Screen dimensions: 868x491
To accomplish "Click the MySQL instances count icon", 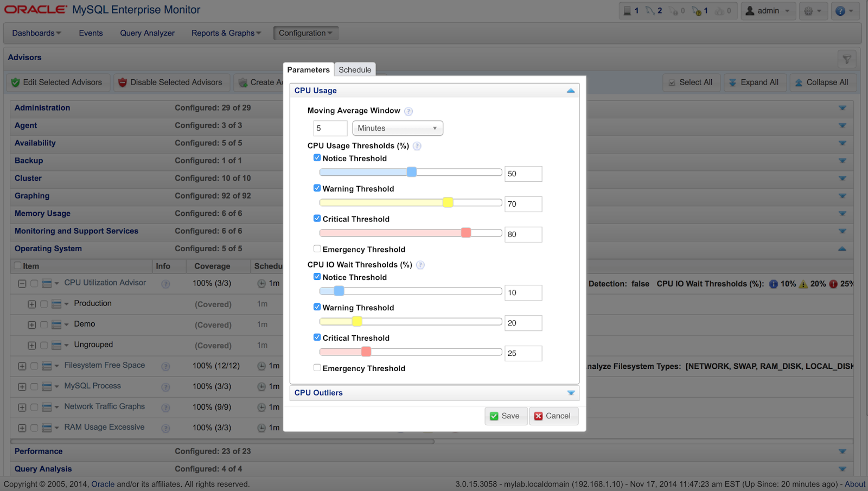I will 650,10.
